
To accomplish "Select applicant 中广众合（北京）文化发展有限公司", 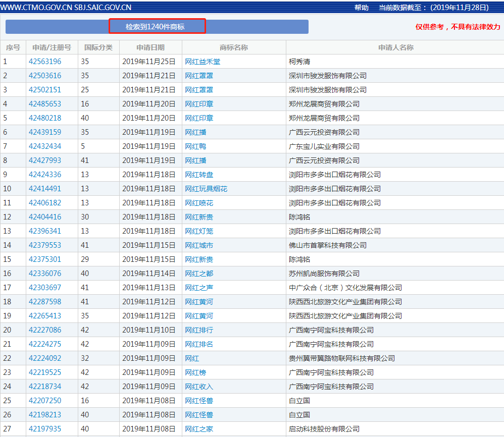I will (x=345, y=287).
